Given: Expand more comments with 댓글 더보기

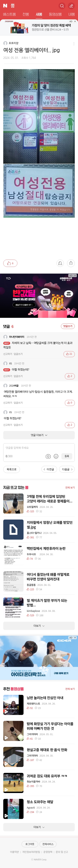Looking at the screenshot, I should pyautogui.click(x=39, y=435).
